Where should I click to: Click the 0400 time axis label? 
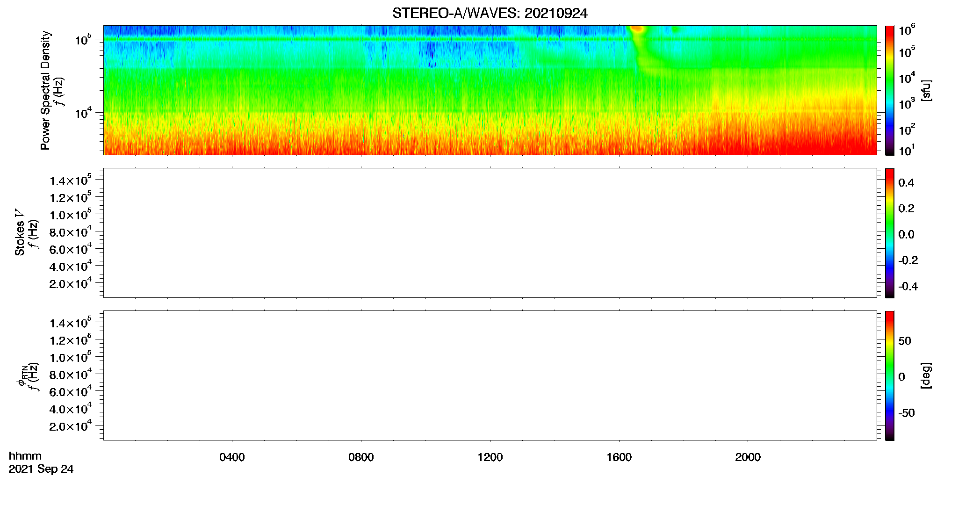[232, 457]
